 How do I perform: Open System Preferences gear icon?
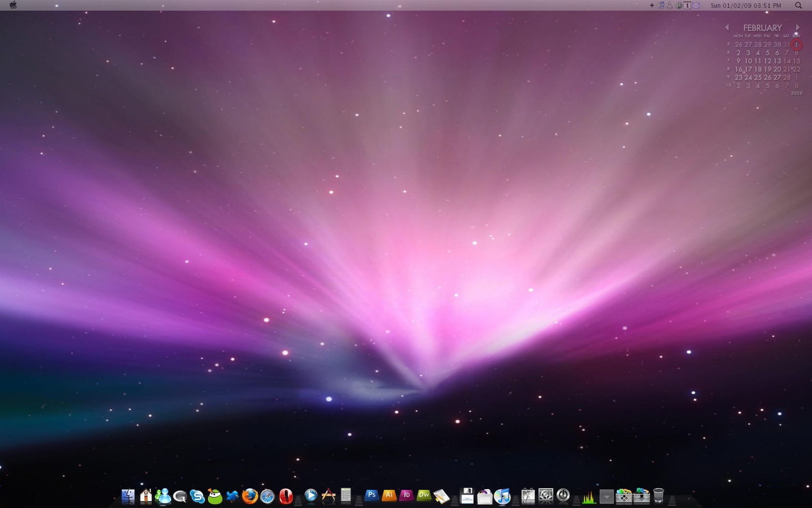point(546,496)
